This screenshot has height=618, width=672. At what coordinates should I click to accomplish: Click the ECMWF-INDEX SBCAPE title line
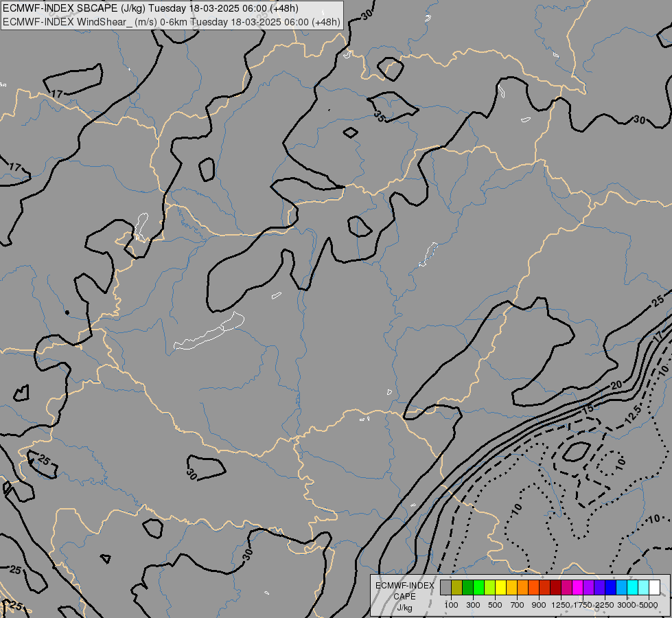(x=150, y=8)
